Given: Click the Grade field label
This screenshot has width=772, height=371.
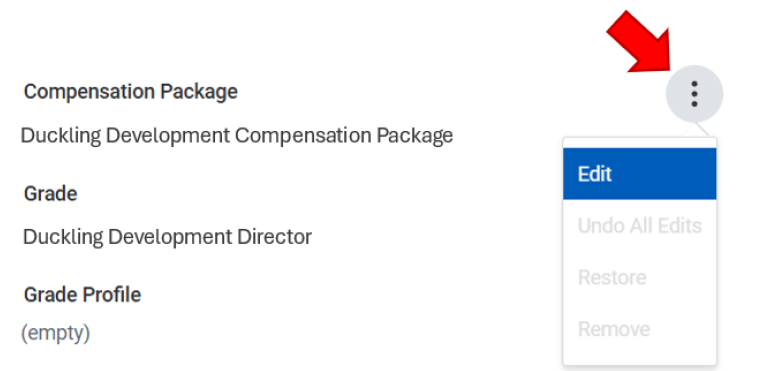Looking at the screenshot, I should (51, 193).
